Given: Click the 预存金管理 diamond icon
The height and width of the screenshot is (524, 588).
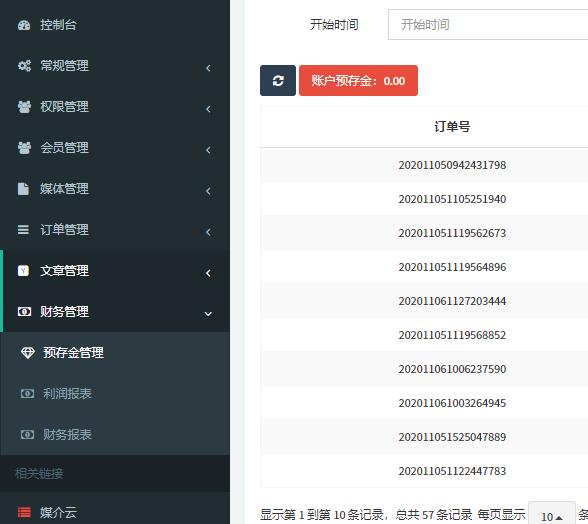Looking at the screenshot, I should [27, 353].
